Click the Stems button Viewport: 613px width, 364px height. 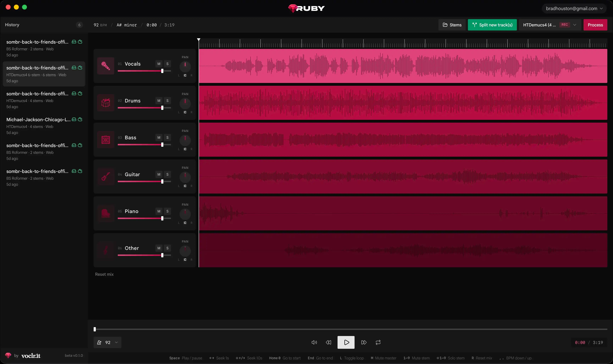pyautogui.click(x=452, y=25)
